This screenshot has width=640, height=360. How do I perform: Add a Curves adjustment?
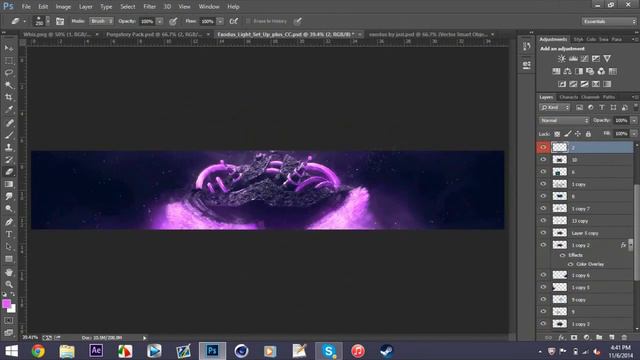584,59
